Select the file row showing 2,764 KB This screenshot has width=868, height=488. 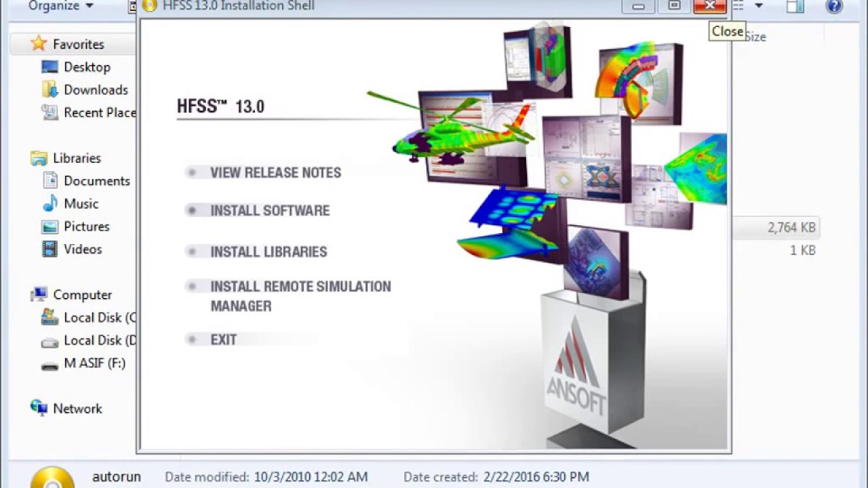(x=776, y=228)
